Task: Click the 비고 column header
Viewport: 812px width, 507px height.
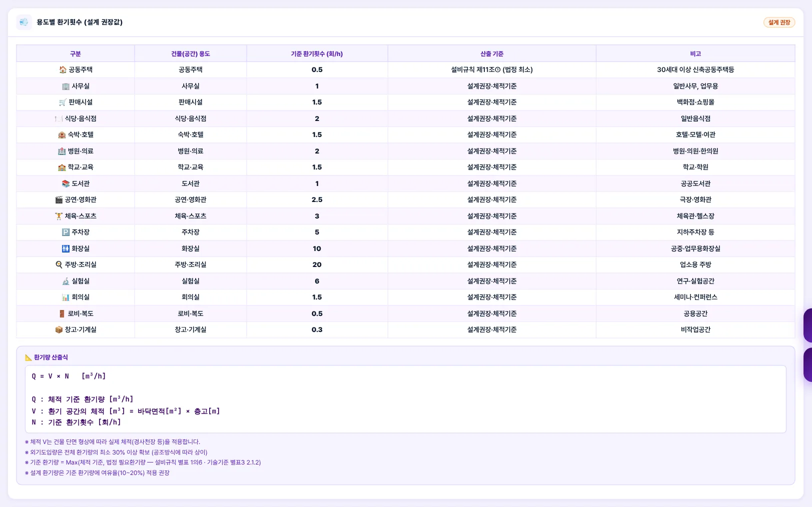Action: click(695, 53)
